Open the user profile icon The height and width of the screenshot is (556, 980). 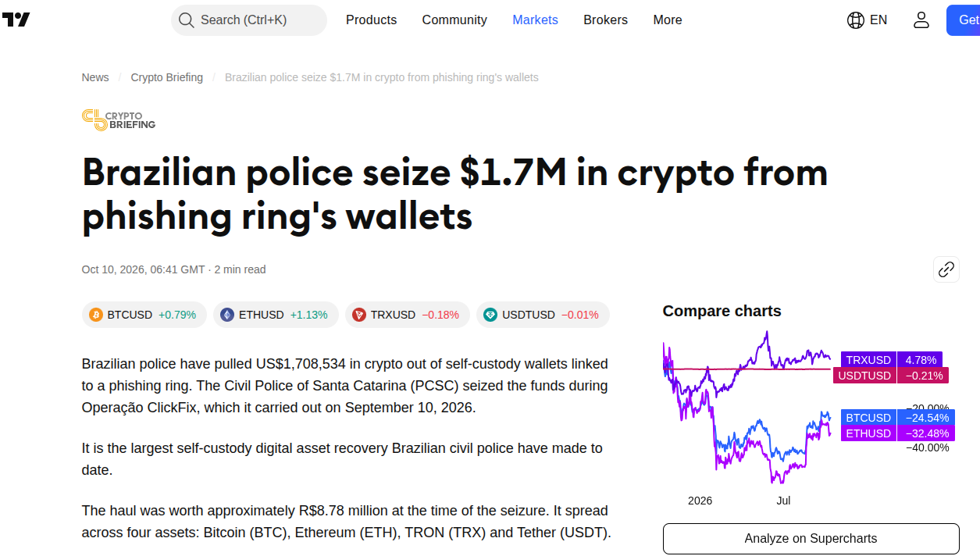coord(921,20)
